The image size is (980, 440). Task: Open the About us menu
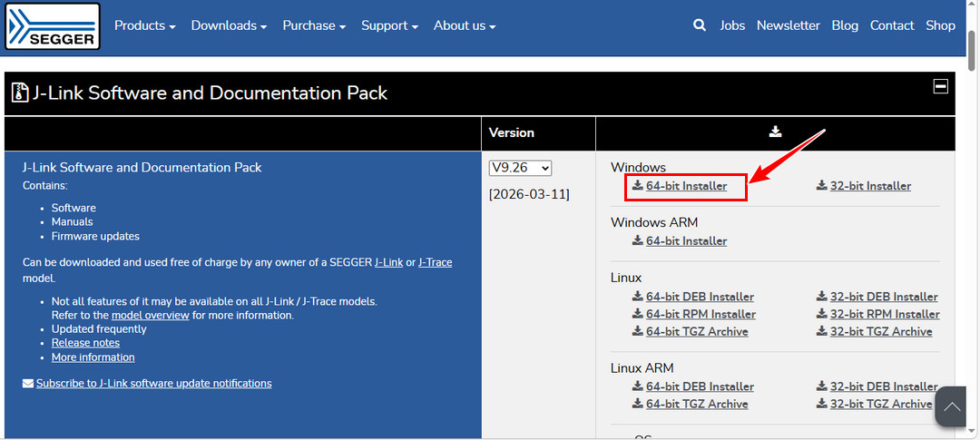click(465, 25)
